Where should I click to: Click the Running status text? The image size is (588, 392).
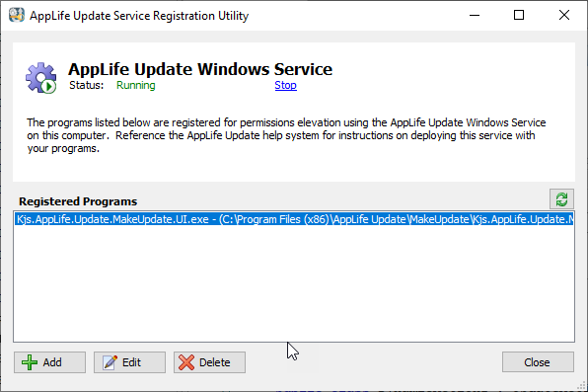tap(136, 85)
